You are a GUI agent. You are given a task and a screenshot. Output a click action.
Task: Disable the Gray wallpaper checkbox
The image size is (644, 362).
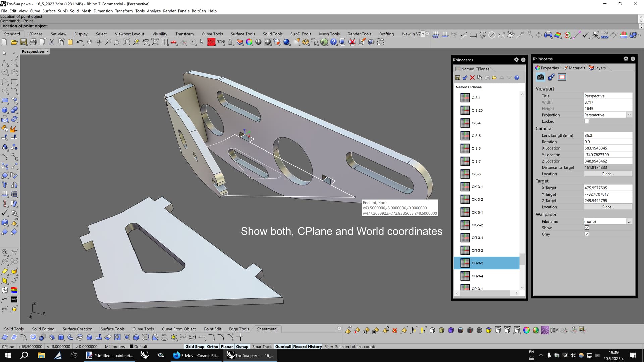[587, 234]
